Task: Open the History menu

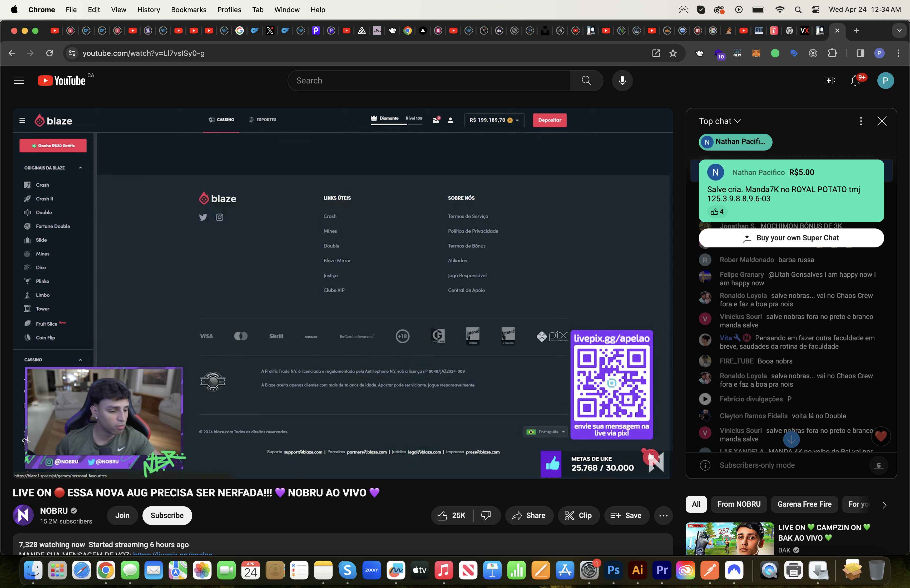Action: (x=149, y=9)
